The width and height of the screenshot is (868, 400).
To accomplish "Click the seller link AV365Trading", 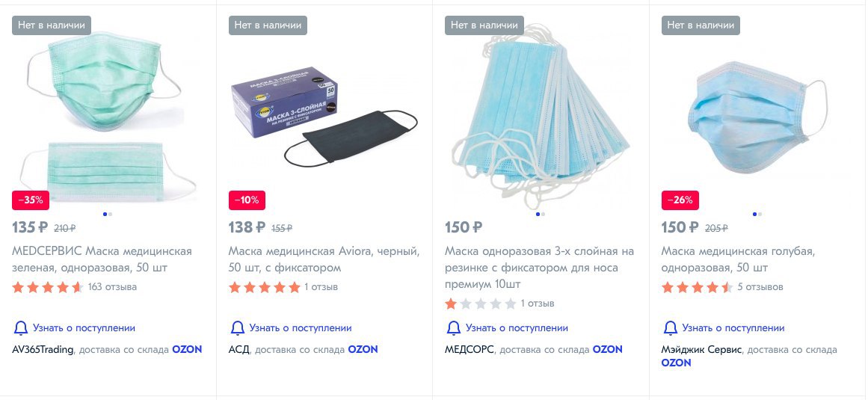I will [x=43, y=350].
